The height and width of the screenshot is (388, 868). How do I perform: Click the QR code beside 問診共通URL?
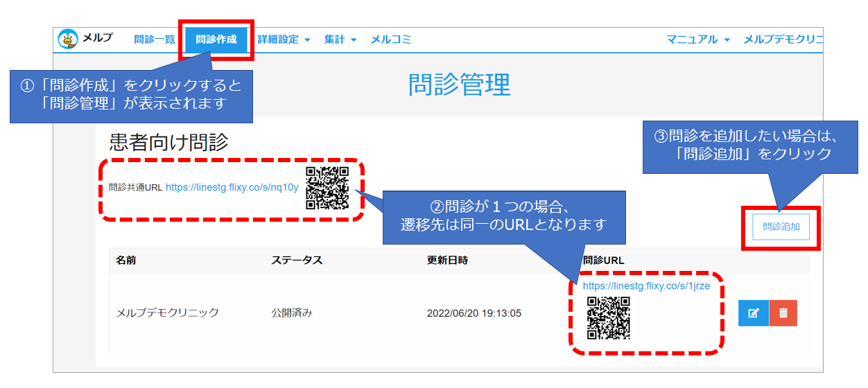(327, 188)
